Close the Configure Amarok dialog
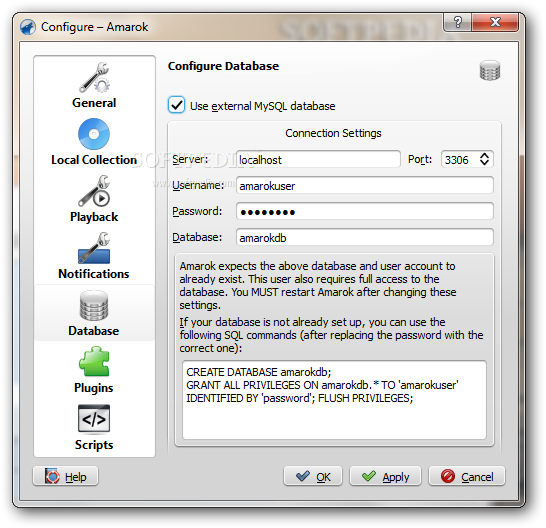Image resolution: width=546 pixels, height=528 pixels. coord(495,22)
